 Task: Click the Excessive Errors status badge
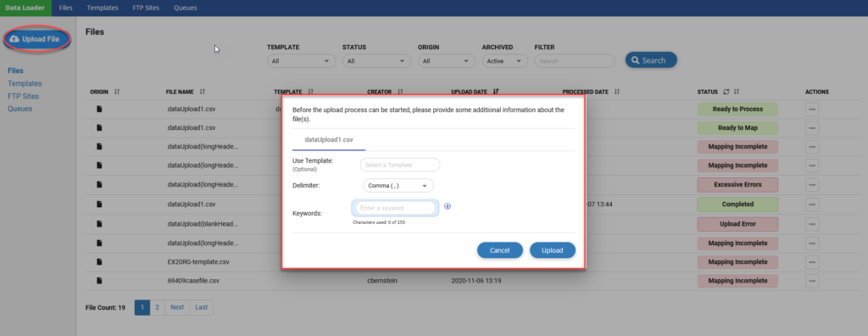(738, 185)
